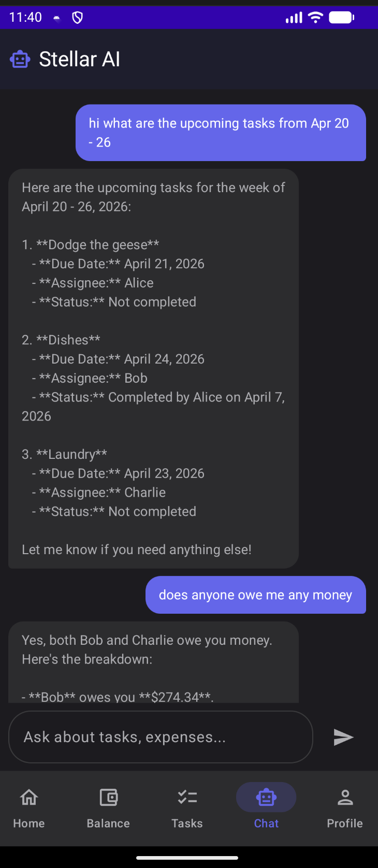Open Tasks via the checklist icon
The image size is (378, 868).
[x=187, y=798]
